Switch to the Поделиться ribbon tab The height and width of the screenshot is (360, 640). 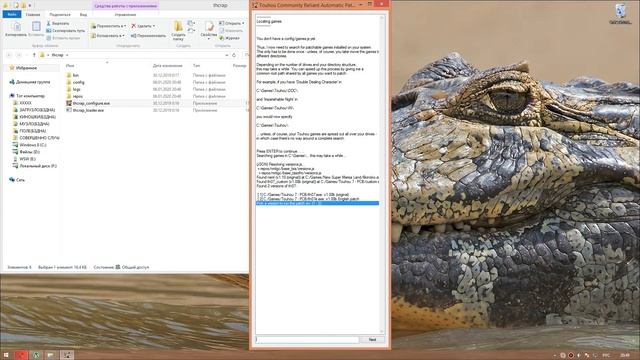pos(60,14)
